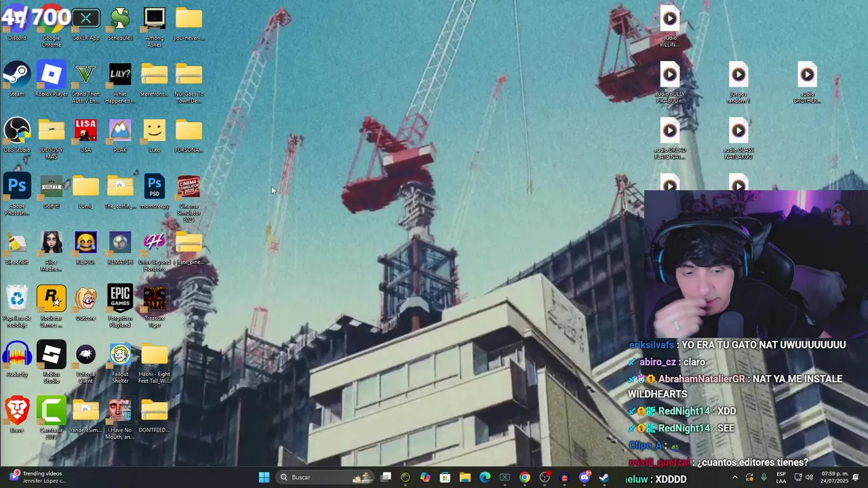Select the i_hate_pine zipped folder
Viewport: 868px width, 488px height.
189,247
